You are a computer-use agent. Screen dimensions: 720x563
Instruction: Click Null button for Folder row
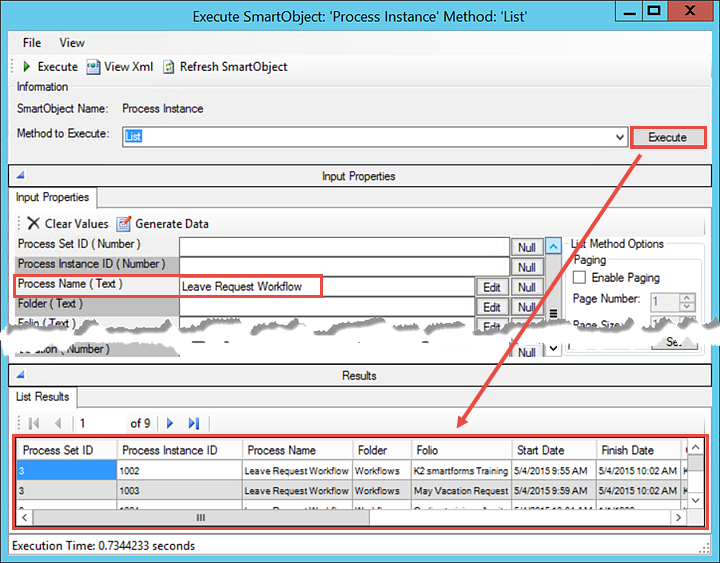[527, 307]
